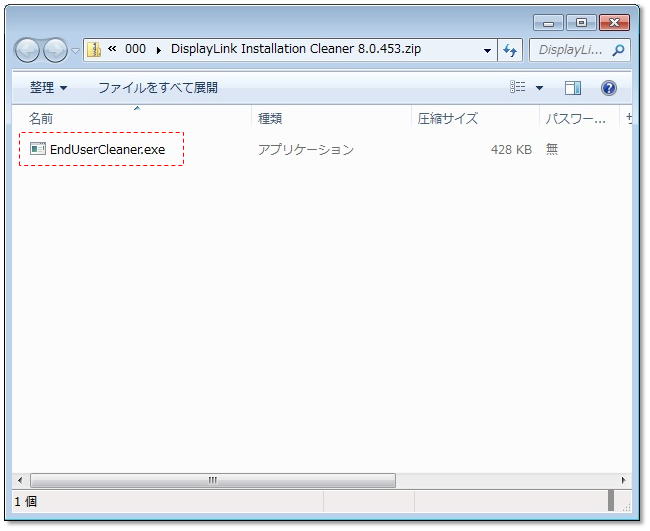The height and width of the screenshot is (531, 650).
Task: Click the DisplayLink Installation Cleaner 8.0.453.zip breadcrumb
Action: coord(296,49)
